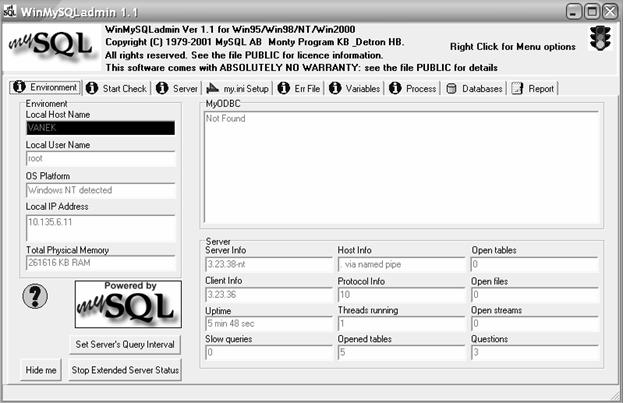
Task: Click the my.ini Setup tab icon
Action: pyautogui.click(x=213, y=88)
